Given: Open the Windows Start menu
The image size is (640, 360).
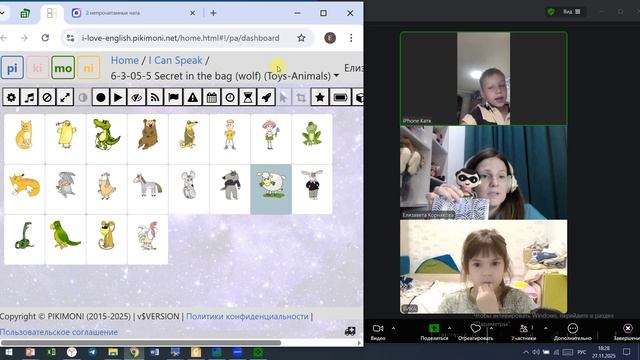Looking at the screenshot, I should click(x=9, y=352).
